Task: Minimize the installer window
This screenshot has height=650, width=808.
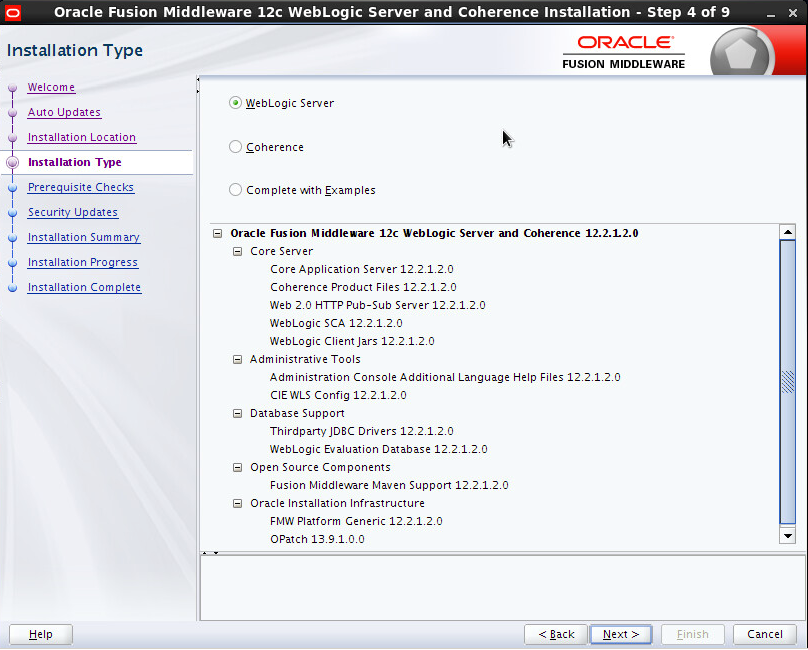Action: [x=771, y=13]
